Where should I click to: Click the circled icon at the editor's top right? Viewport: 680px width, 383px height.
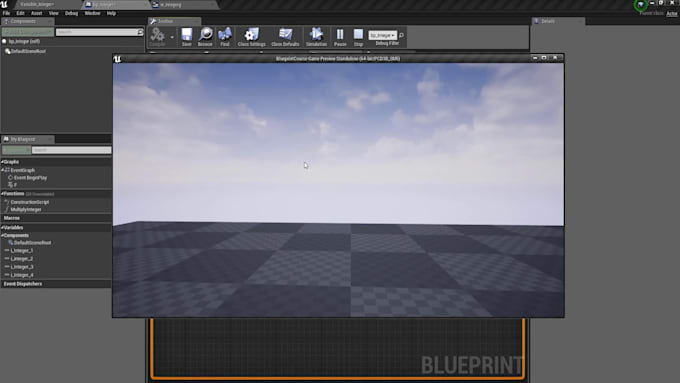point(641,5)
